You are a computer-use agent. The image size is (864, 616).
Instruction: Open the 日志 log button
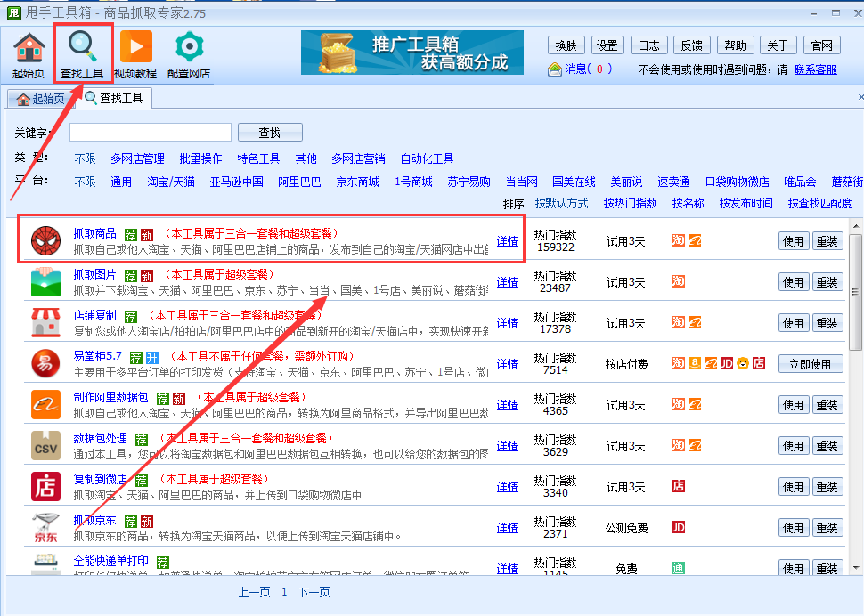point(649,45)
